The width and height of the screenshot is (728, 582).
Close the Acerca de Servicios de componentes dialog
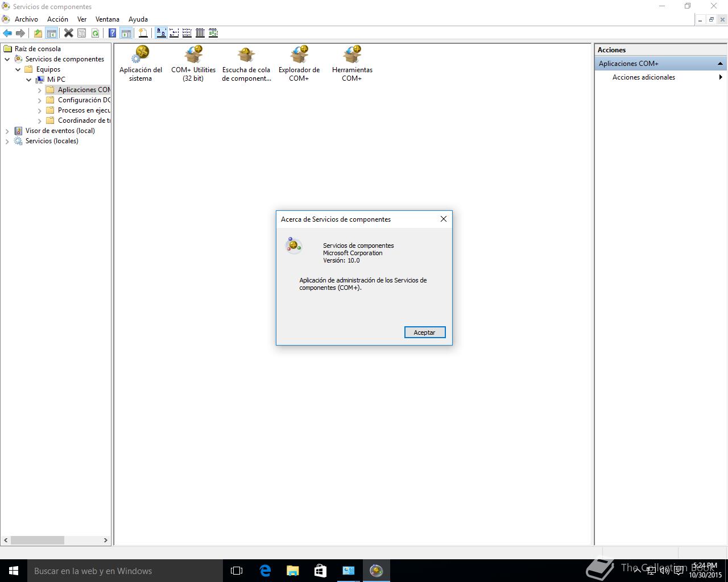point(444,219)
